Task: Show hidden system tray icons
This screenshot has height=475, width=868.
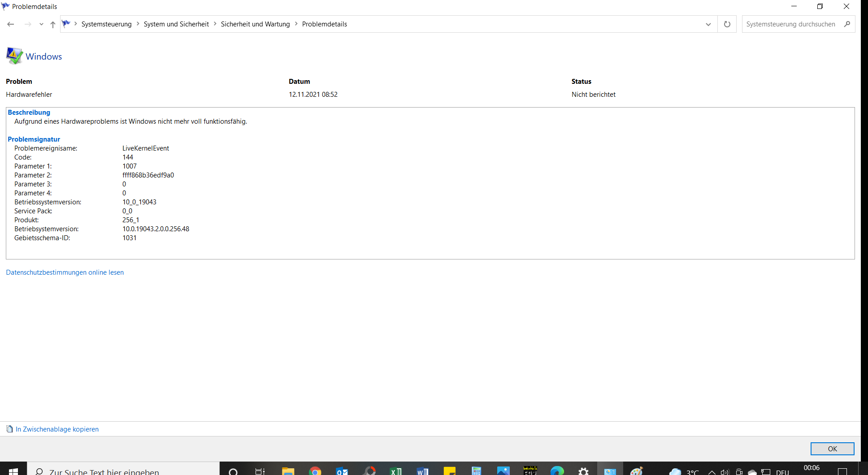Action: coord(712,472)
